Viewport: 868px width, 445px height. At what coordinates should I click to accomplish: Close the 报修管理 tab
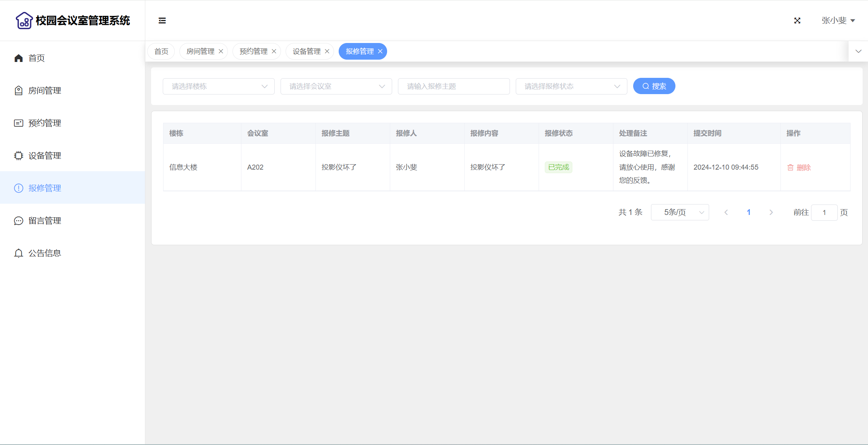tap(380, 52)
